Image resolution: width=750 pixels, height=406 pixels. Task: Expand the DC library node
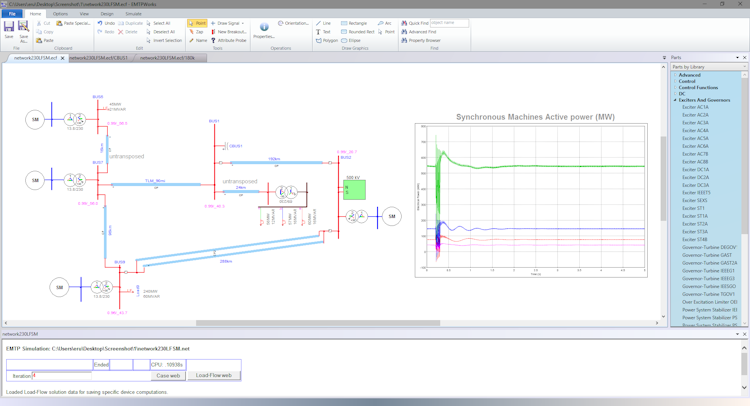pyautogui.click(x=675, y=94)
